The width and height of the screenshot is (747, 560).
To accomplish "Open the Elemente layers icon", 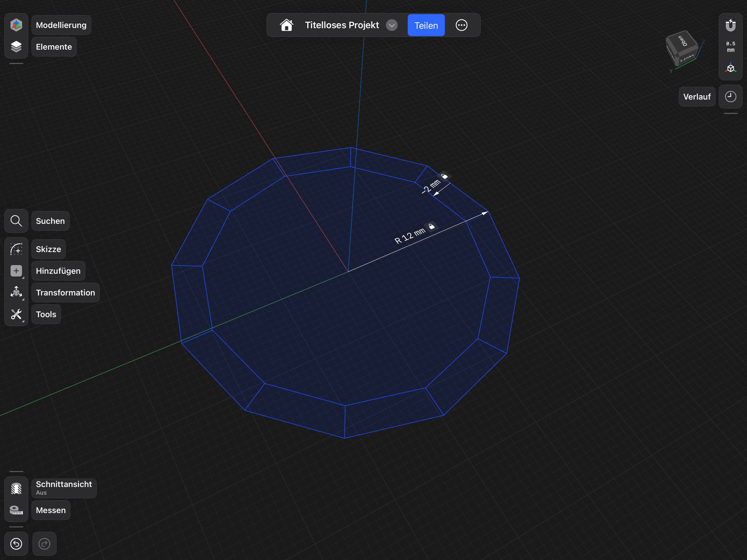I will (16, 47).
